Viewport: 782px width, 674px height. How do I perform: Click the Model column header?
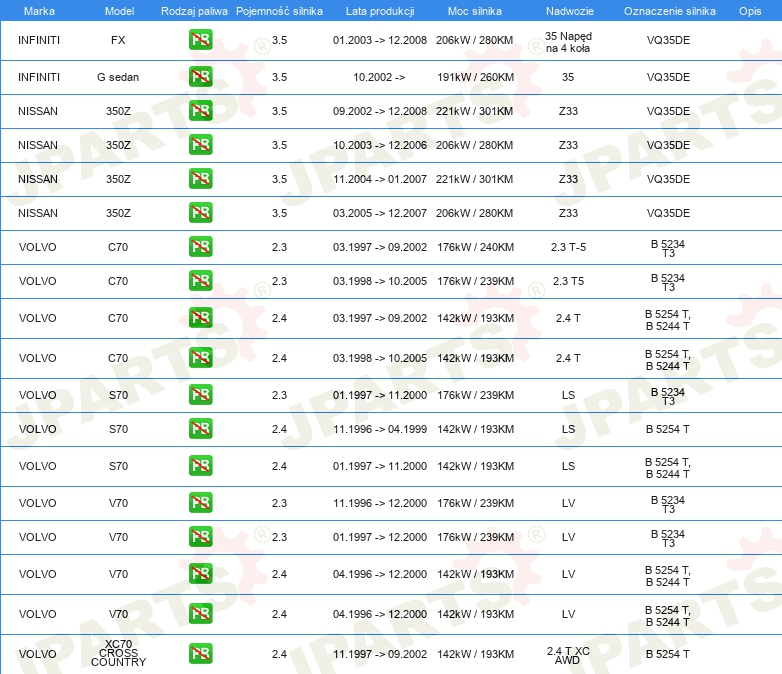(119, 11)
